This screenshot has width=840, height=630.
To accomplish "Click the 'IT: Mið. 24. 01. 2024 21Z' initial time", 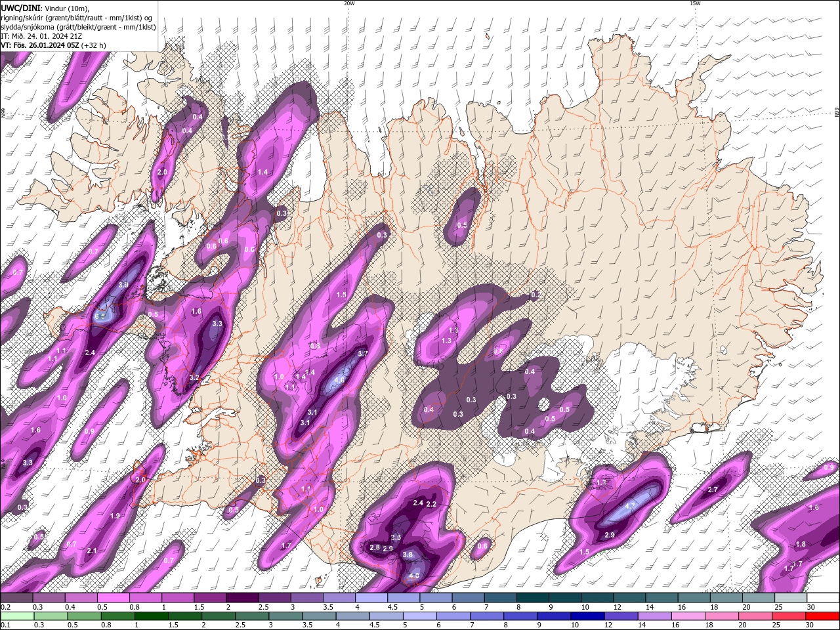I will coord(41,36).
